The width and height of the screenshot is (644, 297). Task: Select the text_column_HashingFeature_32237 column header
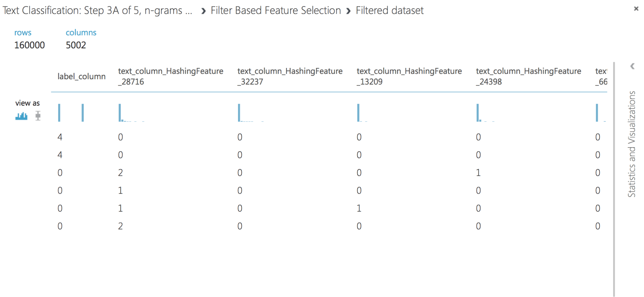[x=290, y=76]
